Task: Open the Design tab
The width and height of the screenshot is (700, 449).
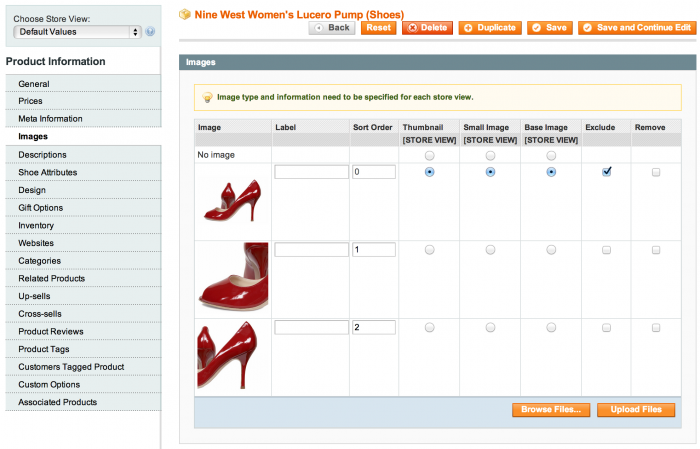Action: [83, 190]
